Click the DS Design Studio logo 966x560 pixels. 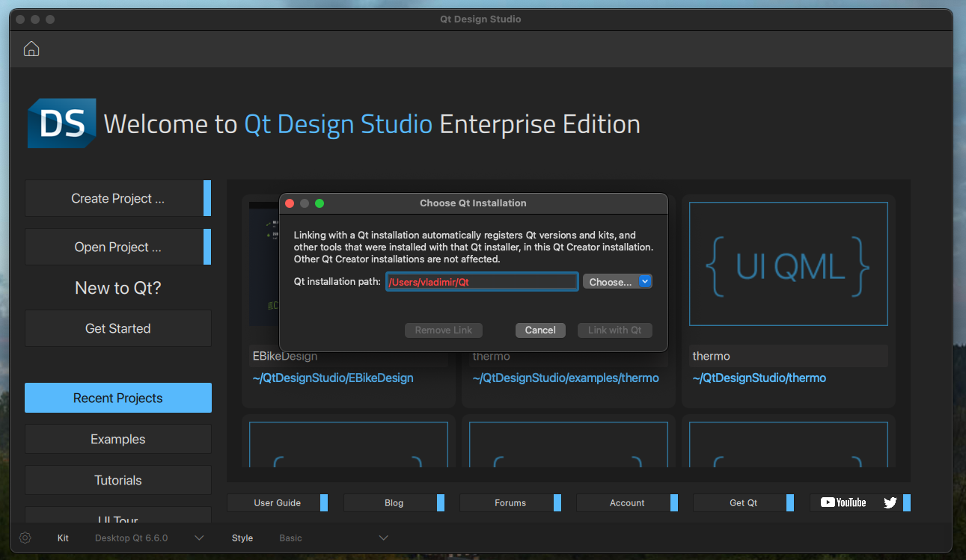[62, 123]
